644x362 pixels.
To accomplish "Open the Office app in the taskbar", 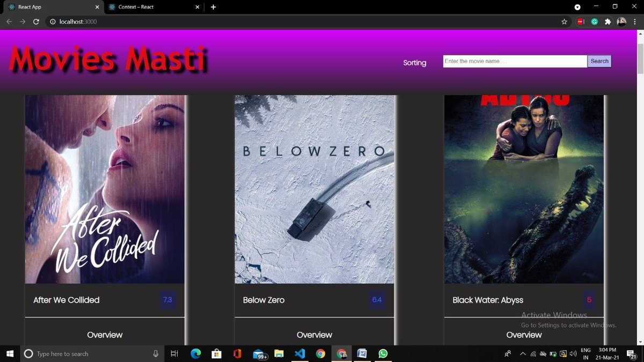I will [x=237, y=353].
